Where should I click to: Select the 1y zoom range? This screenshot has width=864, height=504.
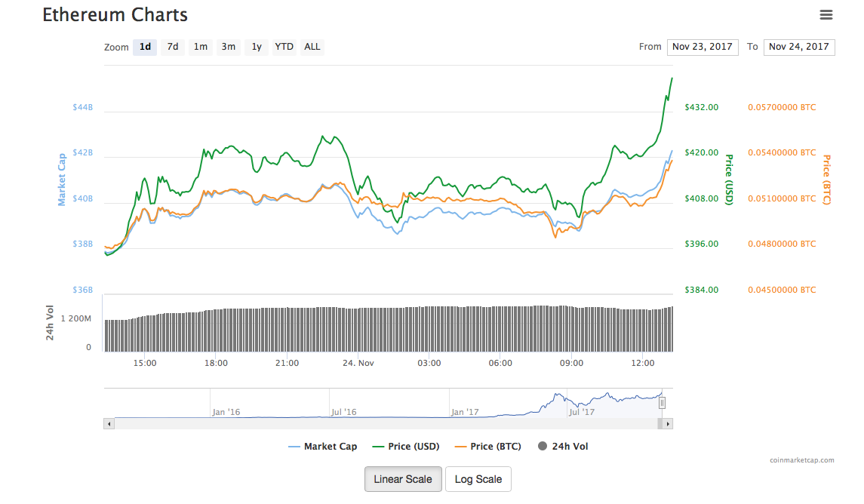pos(257,47)
